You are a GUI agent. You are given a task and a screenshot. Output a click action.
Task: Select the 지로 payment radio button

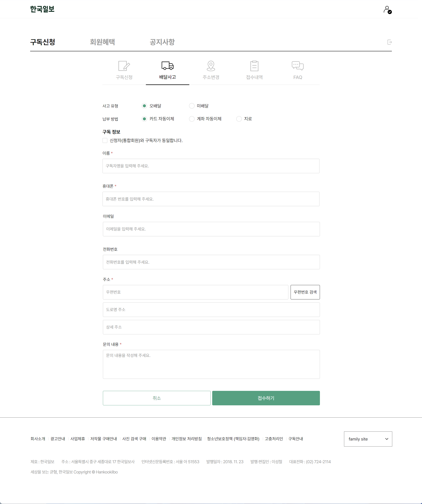239,119
